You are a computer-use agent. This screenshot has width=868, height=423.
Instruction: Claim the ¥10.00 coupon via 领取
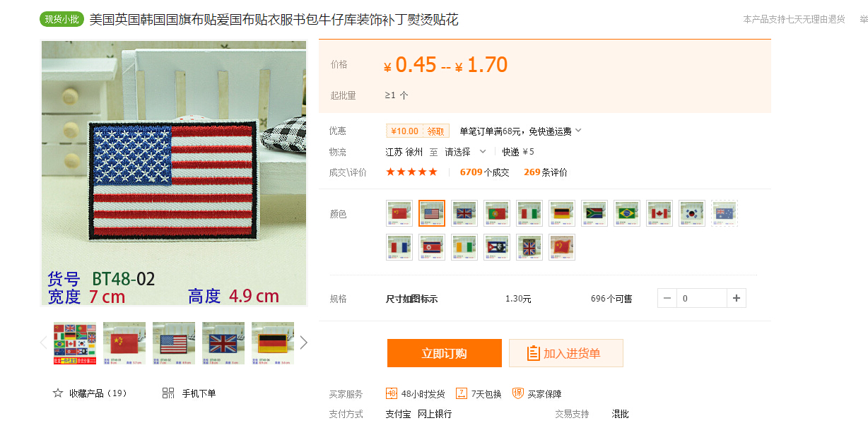tap(436, 131)
